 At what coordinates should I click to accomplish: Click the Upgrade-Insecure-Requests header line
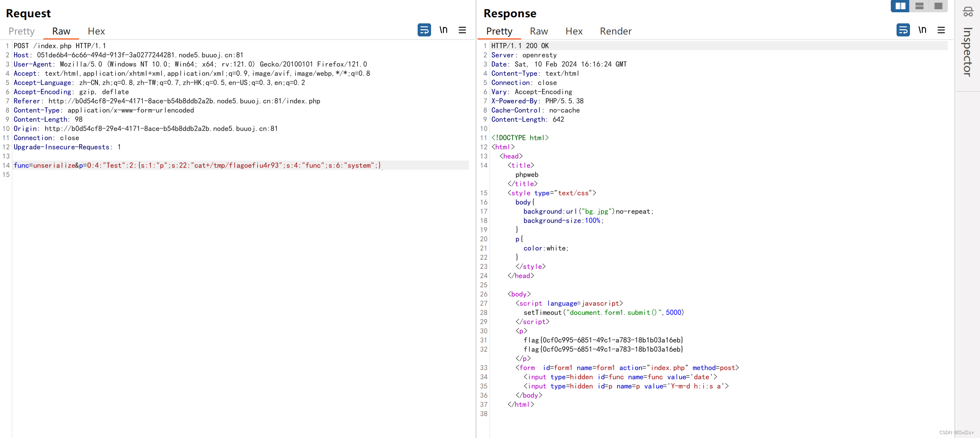[67, 147]
